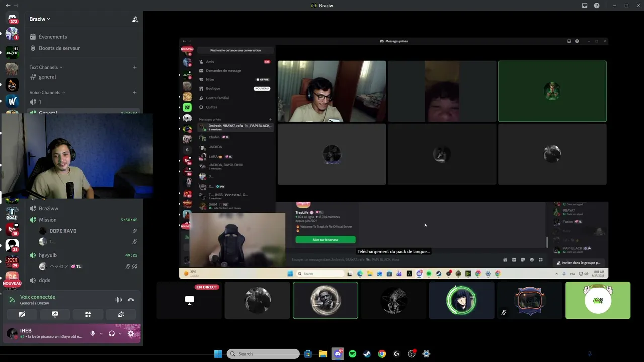
Task: Open Steam from the taskbar
Action: click(367, 354)
